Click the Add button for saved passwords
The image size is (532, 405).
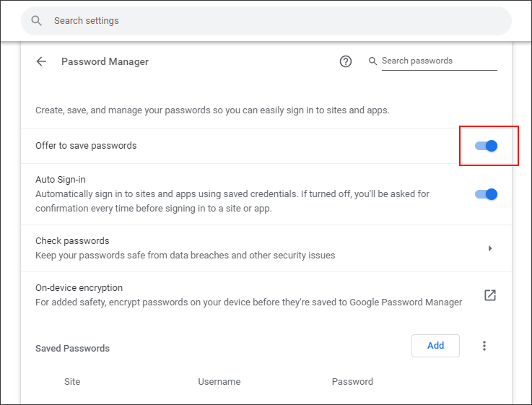[x=435, y=346]
